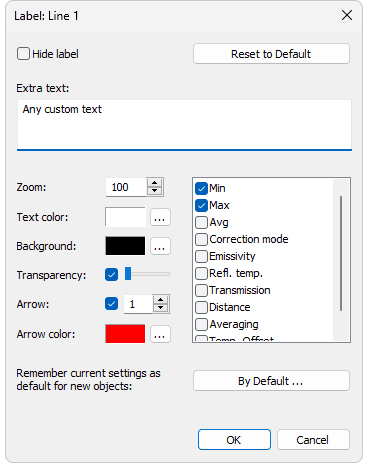368x468 pixels.
Task: Enable the Distance checkbox
Action: tap(201, 307)
